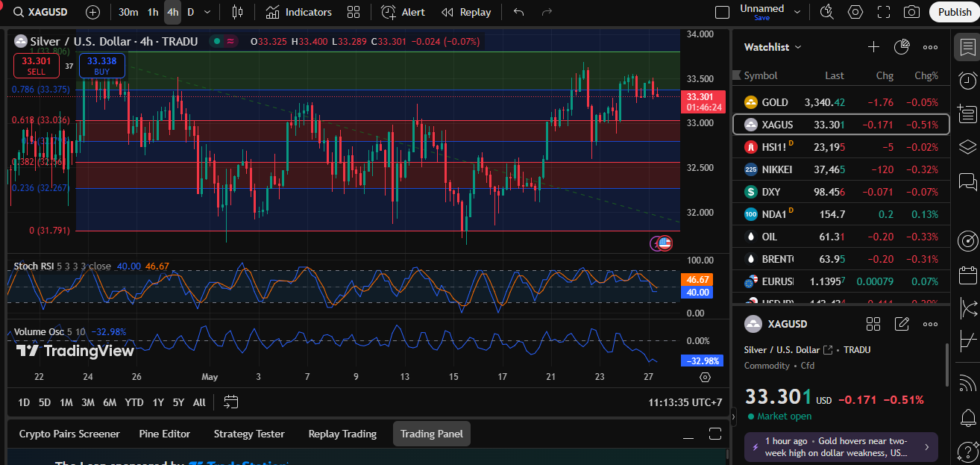Toggle the layout selection checkbox square

point(722,12)
